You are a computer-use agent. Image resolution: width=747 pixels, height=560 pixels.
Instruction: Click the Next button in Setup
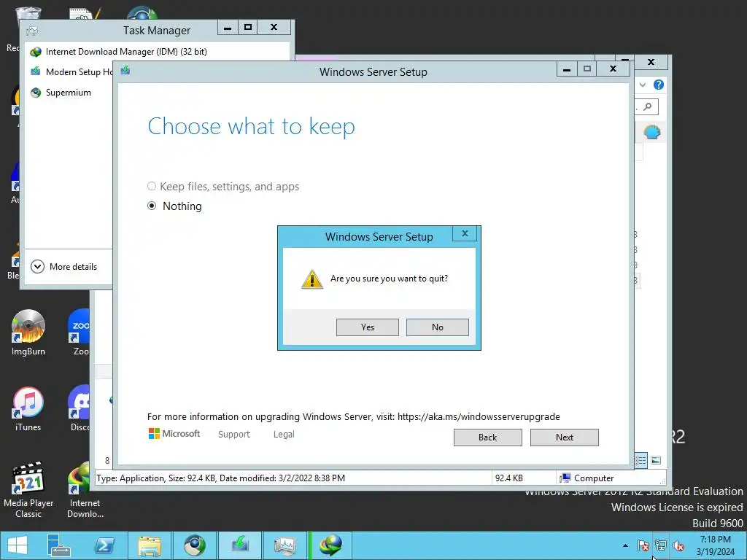tap(565, 437)
